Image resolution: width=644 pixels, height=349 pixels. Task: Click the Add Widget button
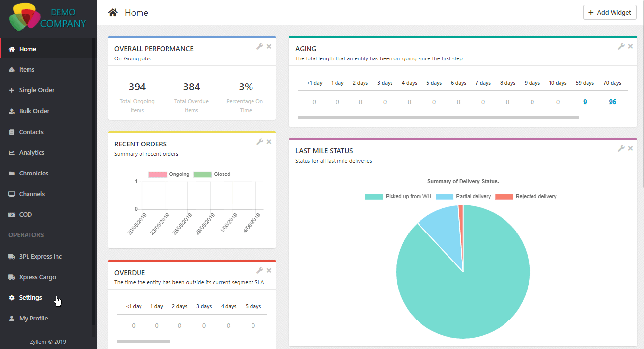pos(610,12)
